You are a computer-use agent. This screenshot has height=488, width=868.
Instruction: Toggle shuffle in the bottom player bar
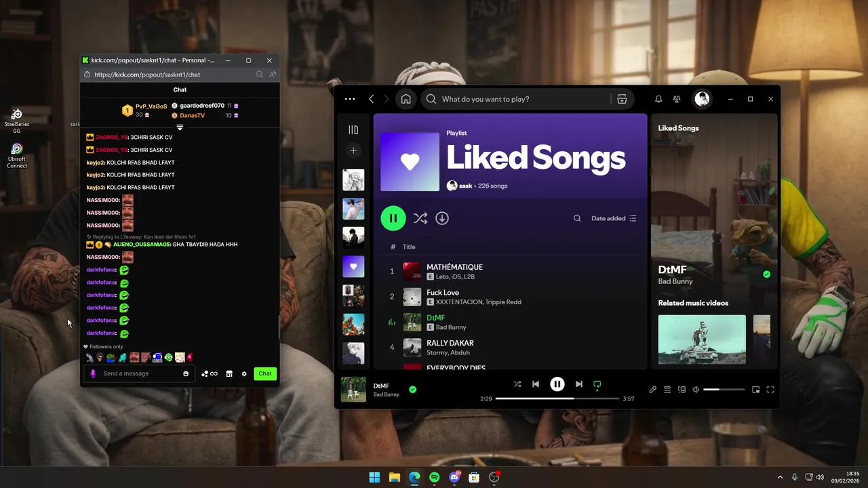point(517,384)
